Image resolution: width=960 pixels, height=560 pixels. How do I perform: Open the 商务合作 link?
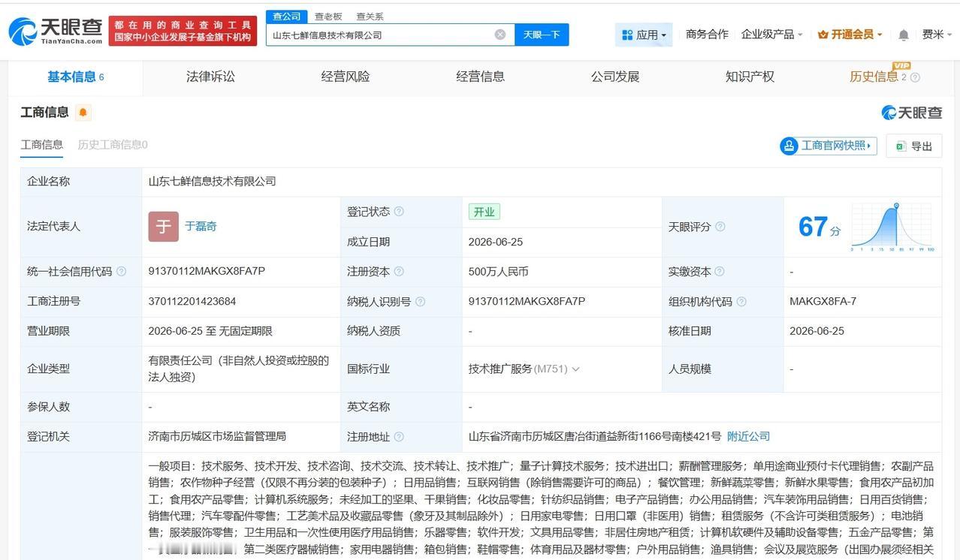pos(707,35)
